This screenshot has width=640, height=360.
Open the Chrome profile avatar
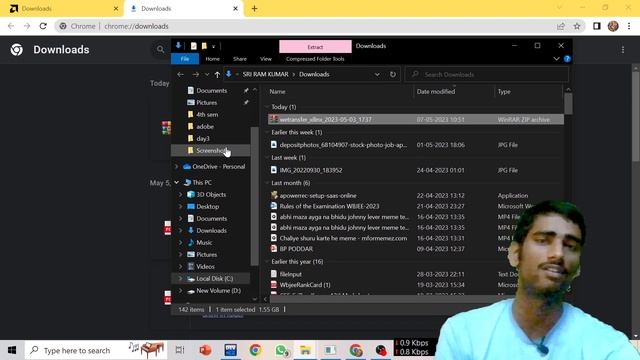pyautogui.click(x=613, y=26)
